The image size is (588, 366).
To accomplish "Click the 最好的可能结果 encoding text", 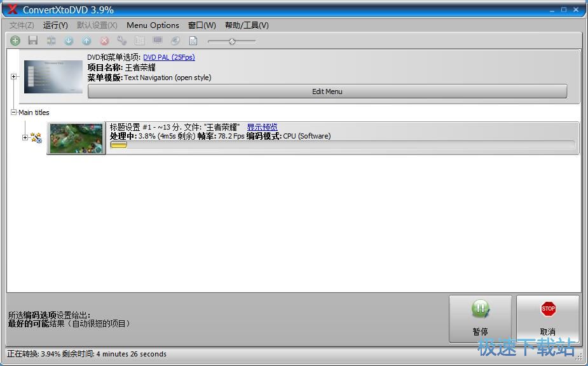I will tap(69, 323).
